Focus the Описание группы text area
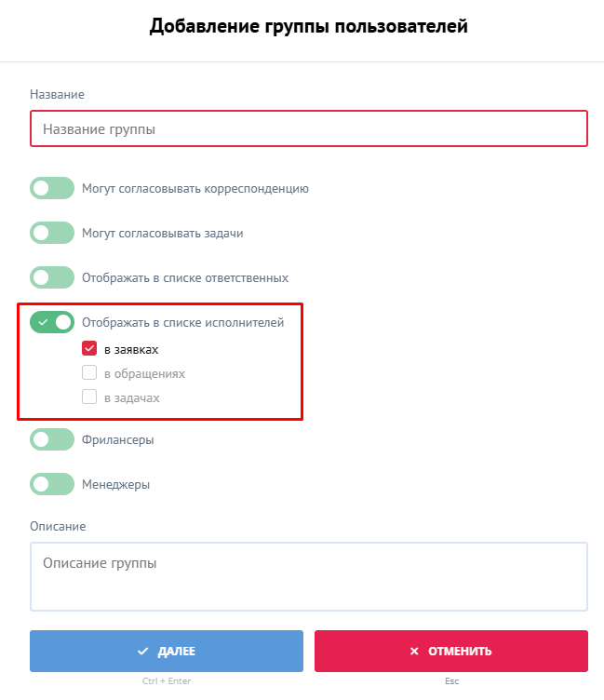The image size is (604, 700). point(309,576)
